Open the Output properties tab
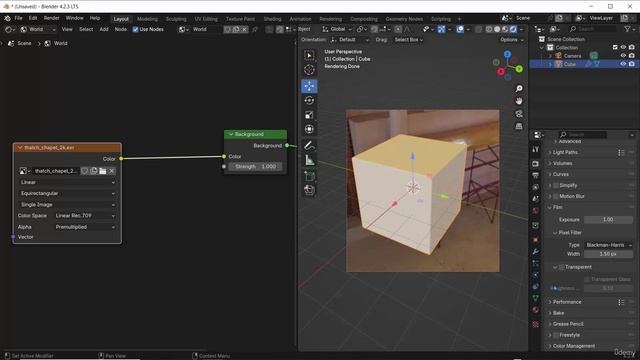Screen dimensions: 640x360 click(536, 175)
